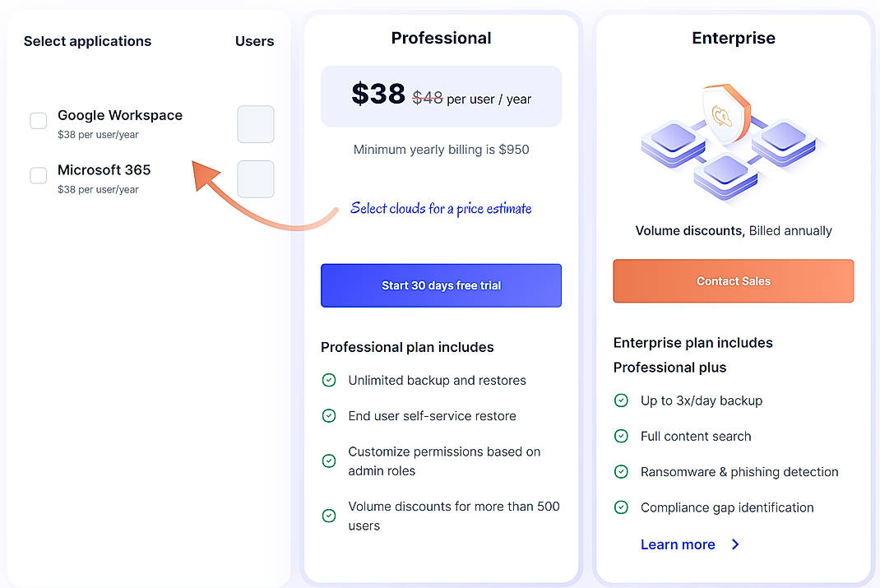The image size is (880, 588).
Task: Click the checkmark icon next to Full content search
Action: 621,436
